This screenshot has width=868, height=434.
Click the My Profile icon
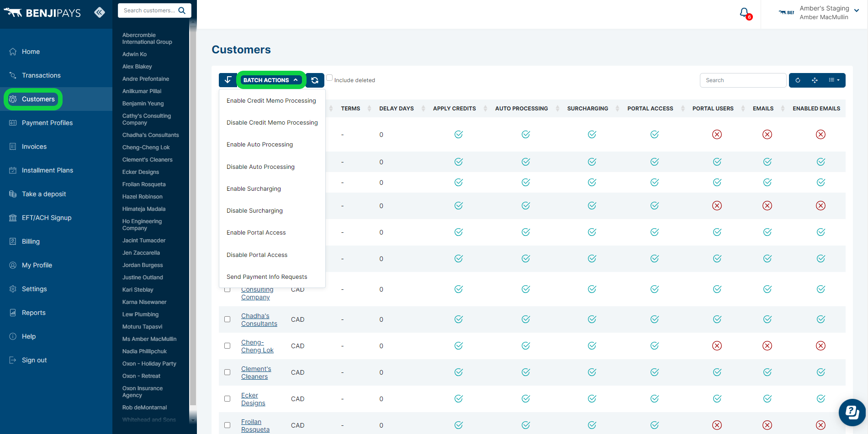(13, 265)
